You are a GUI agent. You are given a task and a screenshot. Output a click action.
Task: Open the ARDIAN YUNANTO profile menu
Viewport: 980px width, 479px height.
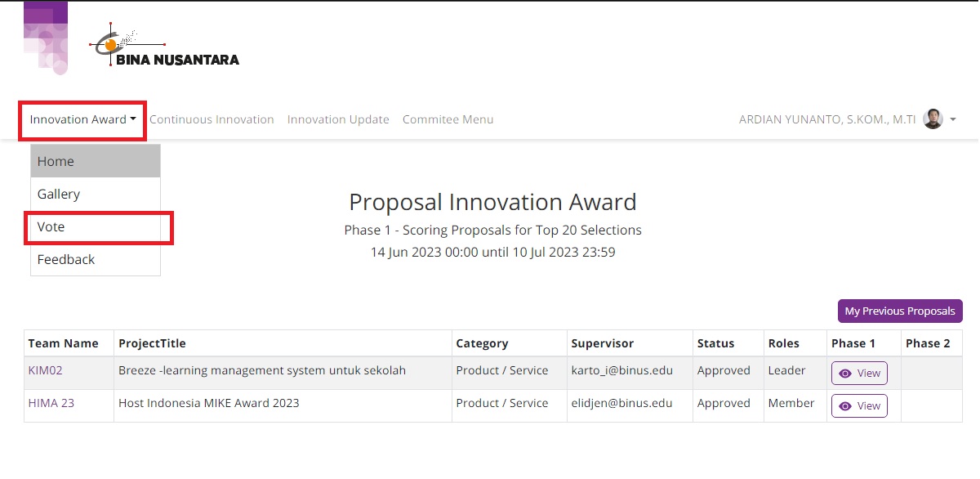(x=827, y=119)
